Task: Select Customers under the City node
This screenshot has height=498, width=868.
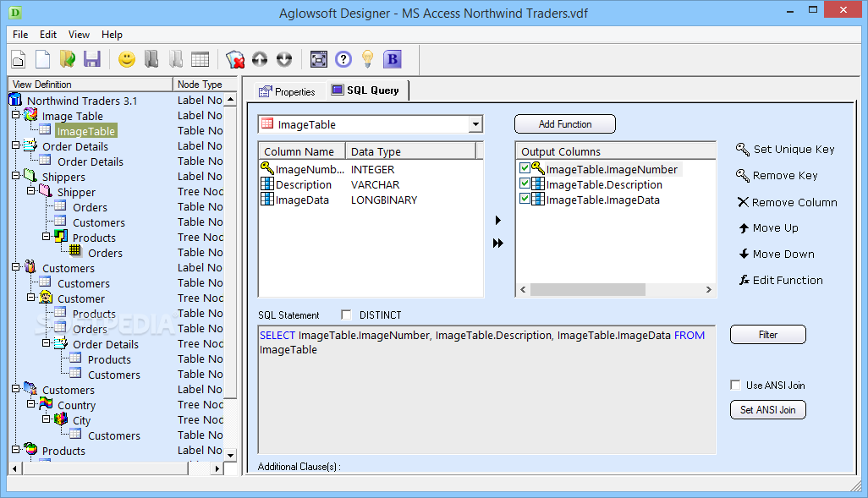Action: point(114,435)
